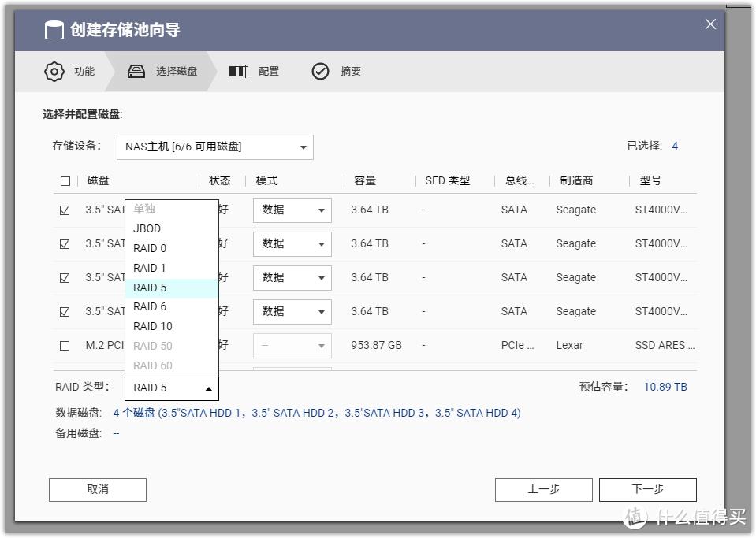
Task: Click the 功能 step gear icon
Action: 54,71
